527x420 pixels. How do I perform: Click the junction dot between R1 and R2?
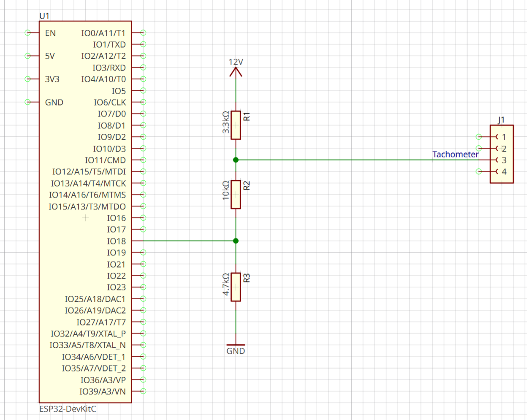(x=236, y=160)
